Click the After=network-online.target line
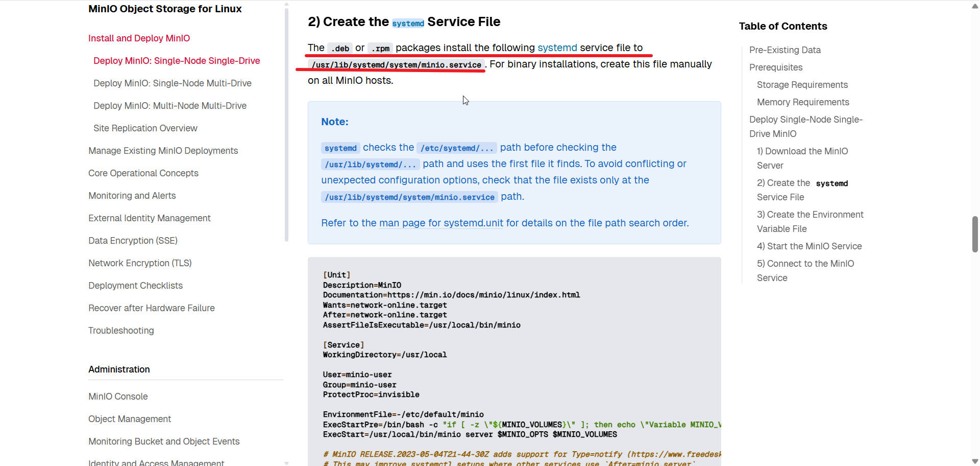980x466 pixels. (x=384, y=315)
